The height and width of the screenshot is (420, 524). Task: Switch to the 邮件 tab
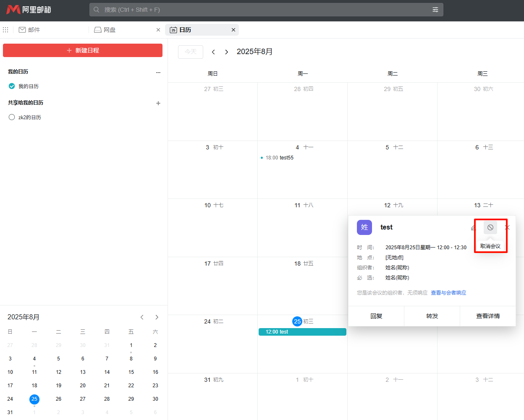pyautogui.click(x=29, y=30)
